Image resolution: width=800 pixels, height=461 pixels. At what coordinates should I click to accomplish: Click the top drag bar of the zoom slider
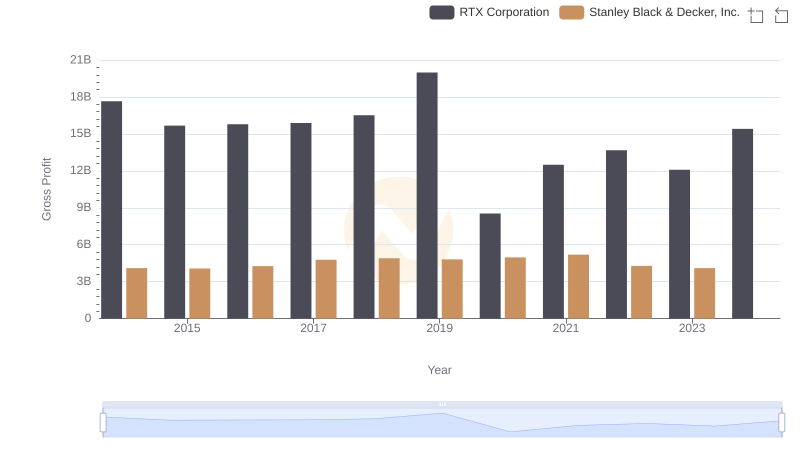pos(442,404)
